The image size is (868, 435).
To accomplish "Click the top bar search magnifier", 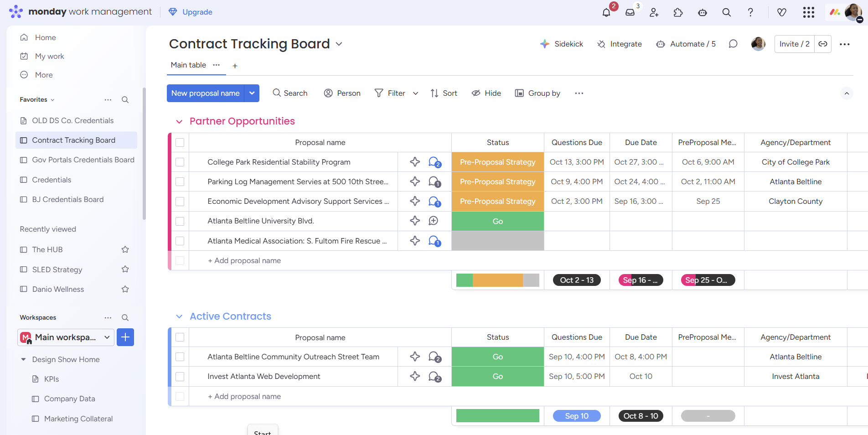I will click(x=727, y=12).
